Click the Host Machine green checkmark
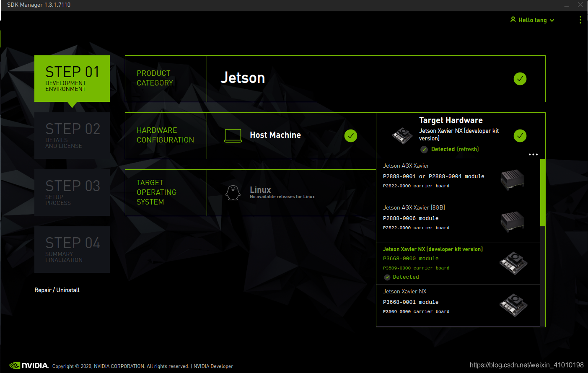Image resolution: width=588 pixels, height=373 pixels. coord(351,136)
